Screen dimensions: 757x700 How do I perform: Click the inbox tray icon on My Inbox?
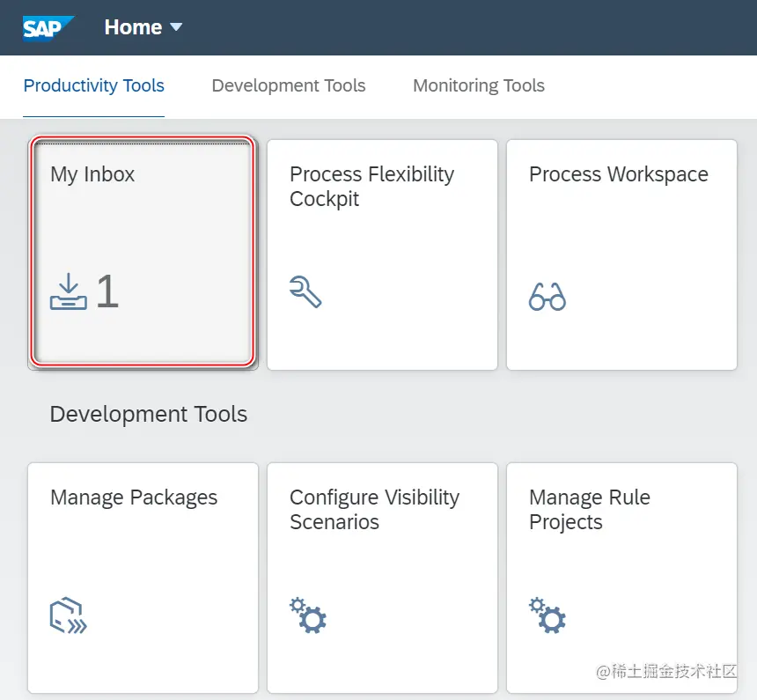pyautogui.click(x=68, y=292)
